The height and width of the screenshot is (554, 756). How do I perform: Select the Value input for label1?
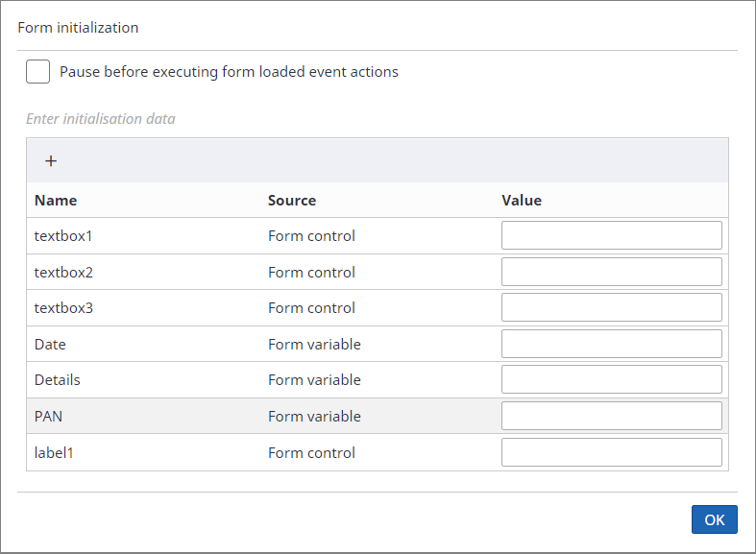pos(611,452)
